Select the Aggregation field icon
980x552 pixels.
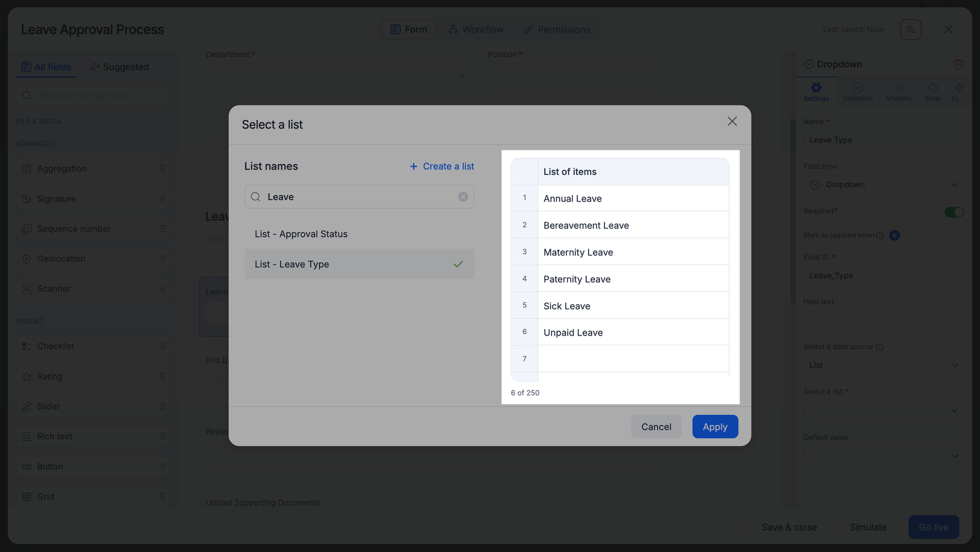[x=26, y=169]
